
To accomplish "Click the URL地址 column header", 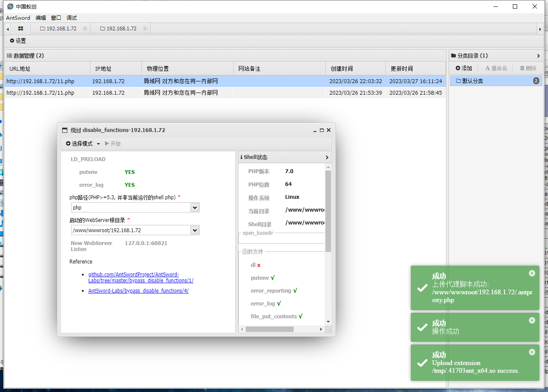I will pos(48,69).
